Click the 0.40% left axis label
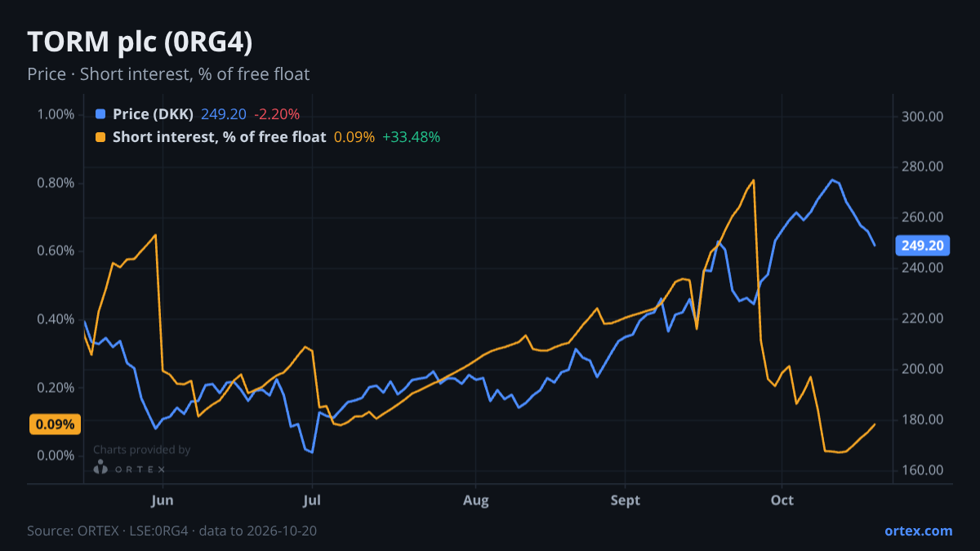This screenshot has height=551, width=980. [56, 319]
